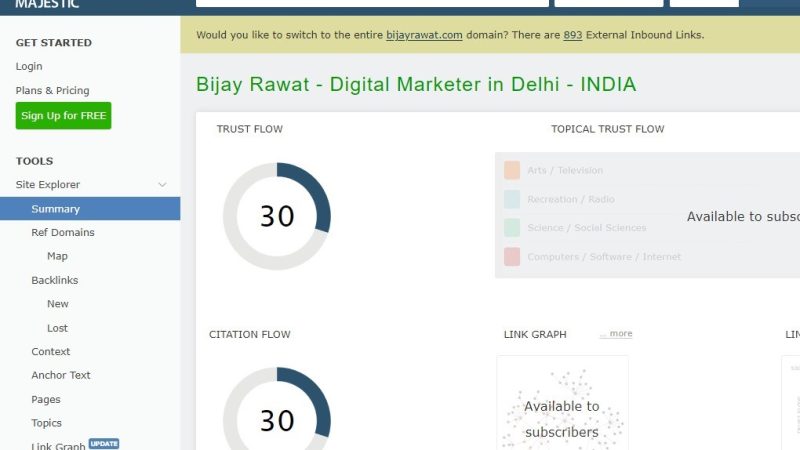Click the Link Graph thumbnail
The width and height of the screenshot is (800, 450).
pyautogui.click(x=562, y=403)
